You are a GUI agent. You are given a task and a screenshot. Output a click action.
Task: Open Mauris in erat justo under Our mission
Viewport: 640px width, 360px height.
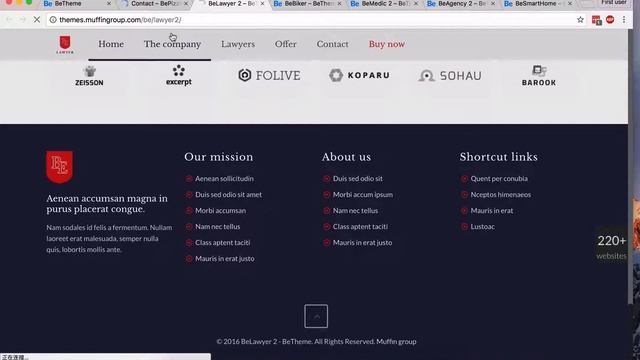[224, 258]
